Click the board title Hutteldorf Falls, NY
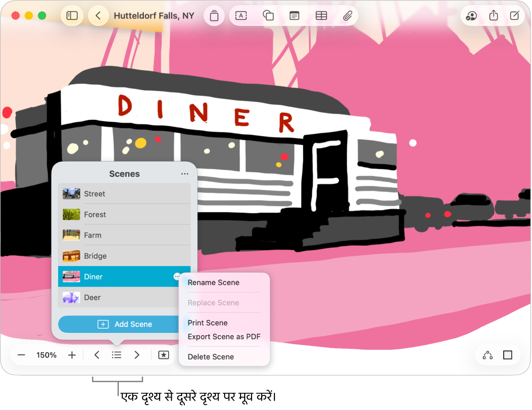 click(154, 16)
